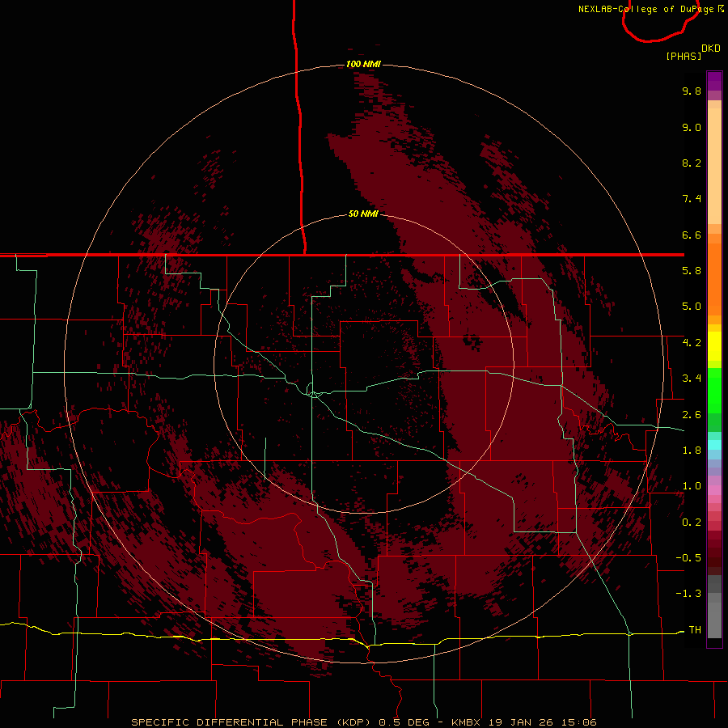This screenshot has width=728, height=728.
Task: Click the 5.8 color scale value
Action: point(692,271)
